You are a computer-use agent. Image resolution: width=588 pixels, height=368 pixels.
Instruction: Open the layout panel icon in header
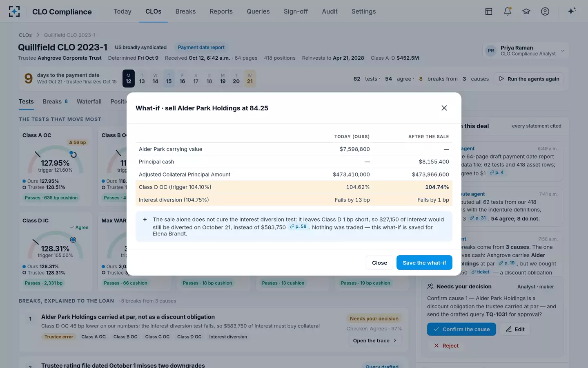click(x=488, y=11)
